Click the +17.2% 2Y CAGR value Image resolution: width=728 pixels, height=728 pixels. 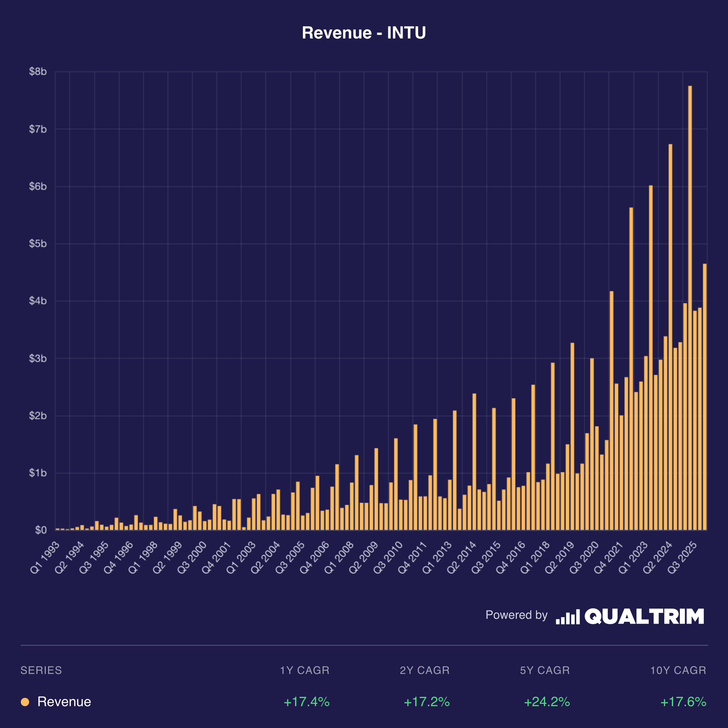click(x=427, y=702)
